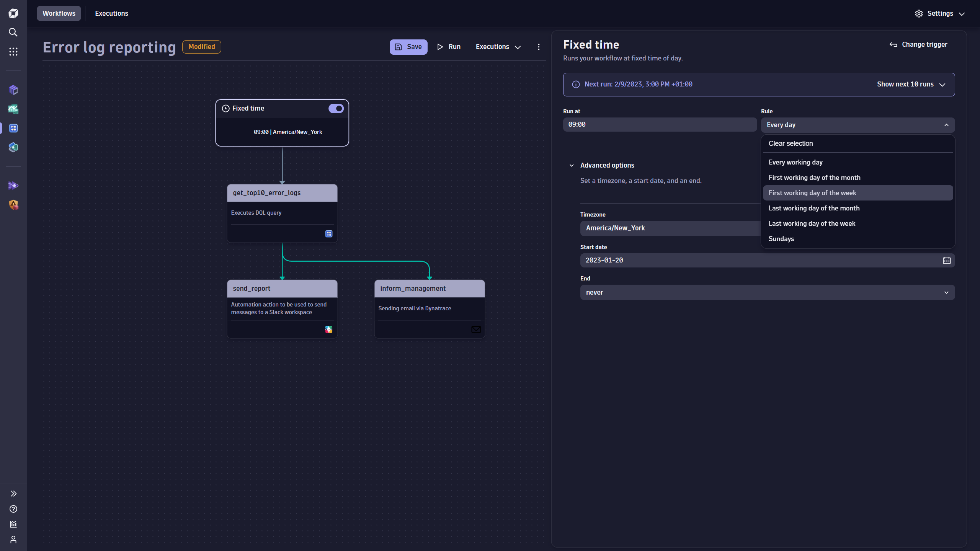This screenshot has width=980, height=551.
Task: Click the Run at time field
Action: coord(660,125)
